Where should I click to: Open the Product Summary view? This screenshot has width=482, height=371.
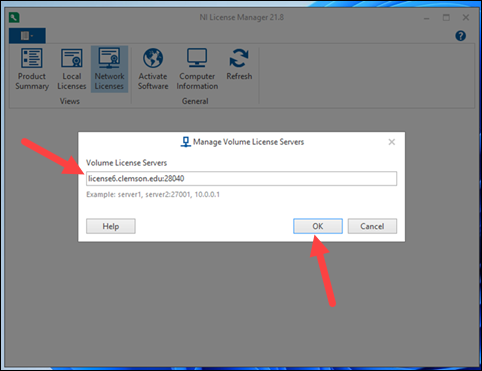[x=32, y=69]
